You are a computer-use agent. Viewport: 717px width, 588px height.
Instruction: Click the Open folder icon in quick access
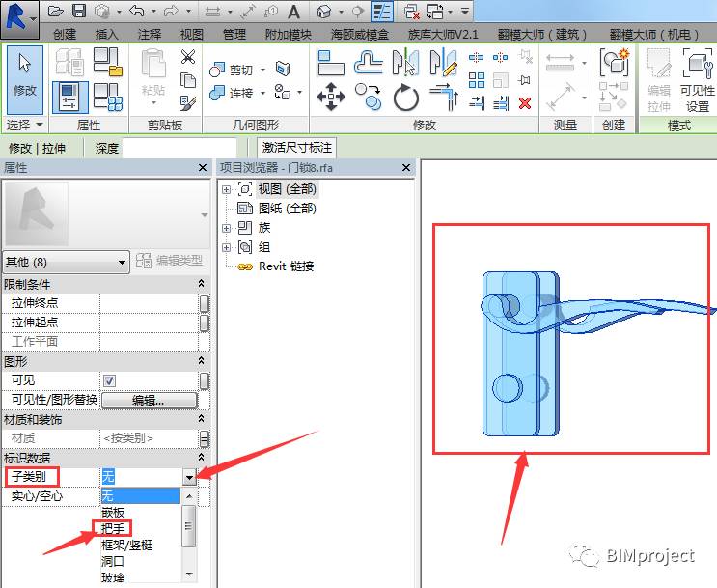[x=56, y=11]
